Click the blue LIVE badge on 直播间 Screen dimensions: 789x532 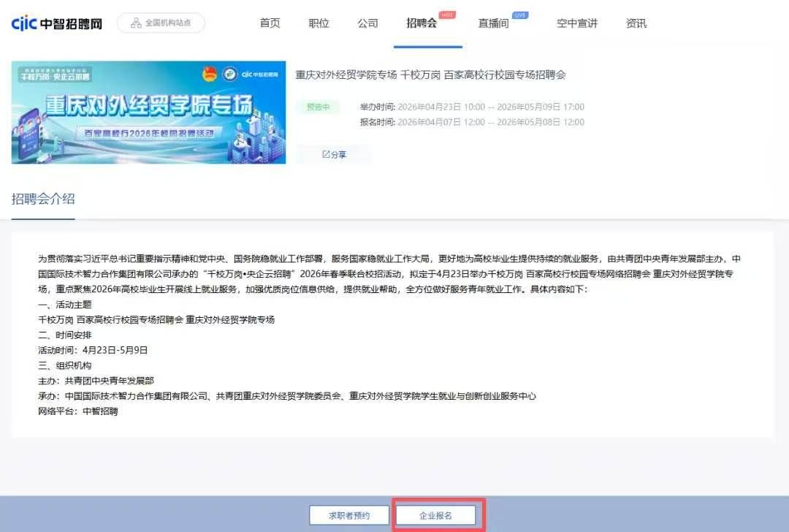[x=519, y=15]
